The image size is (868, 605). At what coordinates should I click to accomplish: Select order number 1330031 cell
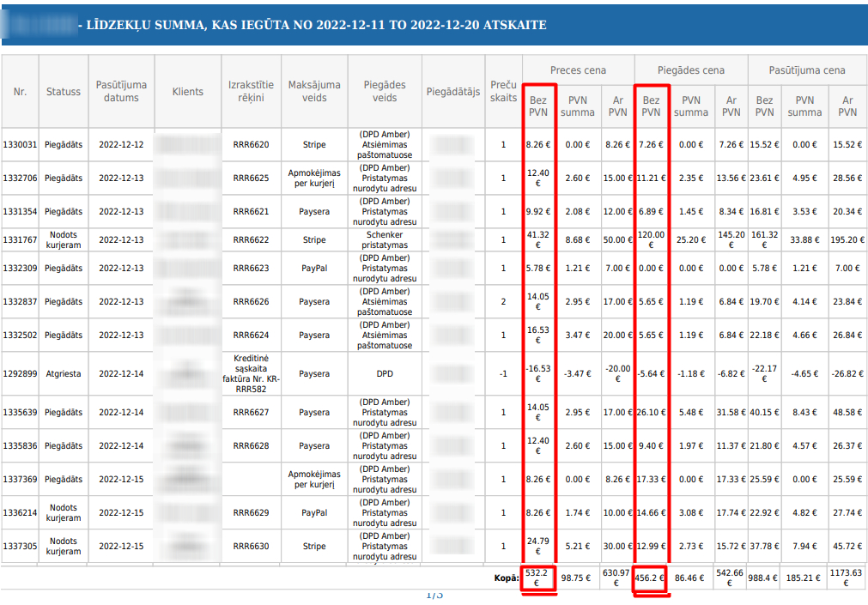click(x=20, y=144)
